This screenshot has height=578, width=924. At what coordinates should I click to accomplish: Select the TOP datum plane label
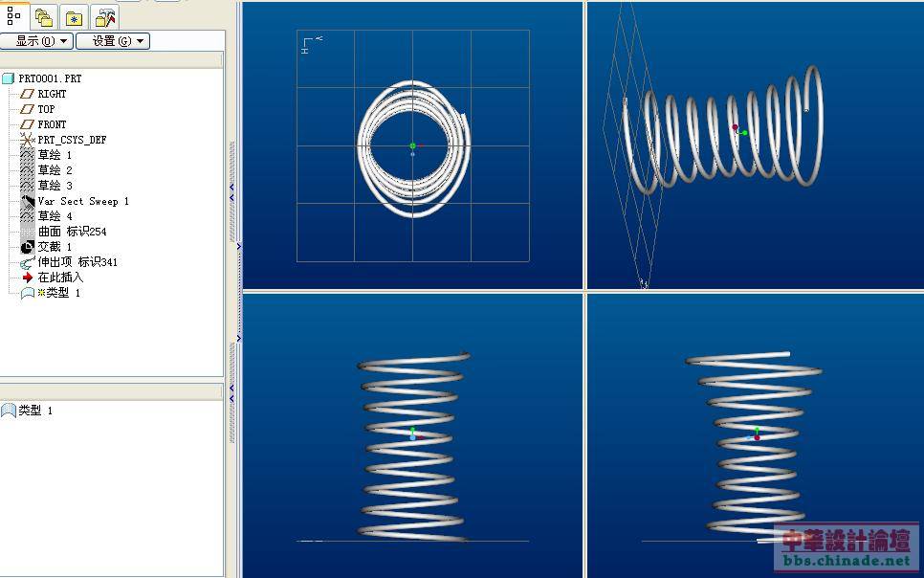46,109
